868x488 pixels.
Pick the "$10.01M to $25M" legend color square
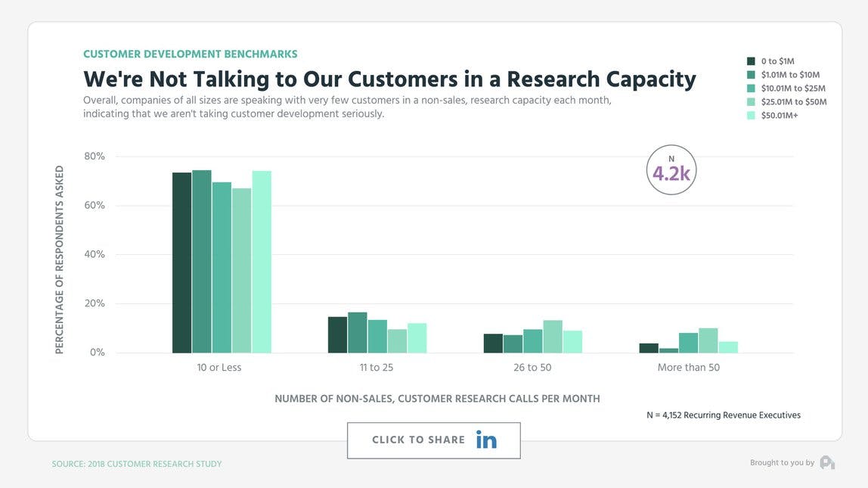[751, 89]
